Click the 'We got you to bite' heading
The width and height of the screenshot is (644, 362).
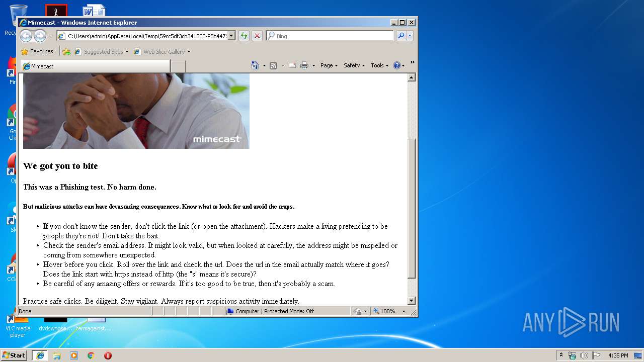(60, 166)
